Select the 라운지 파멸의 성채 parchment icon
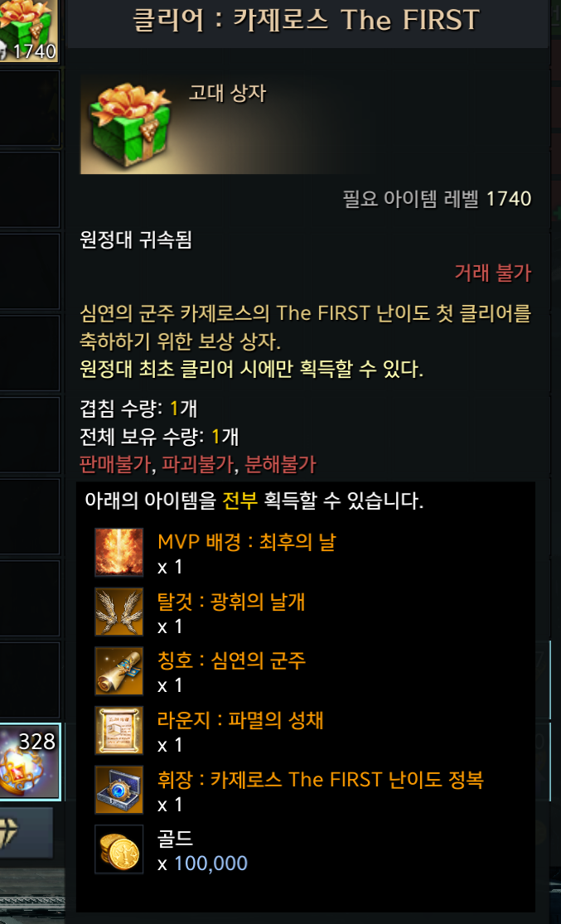Screen dimensions: 561x924 [119, 731]
